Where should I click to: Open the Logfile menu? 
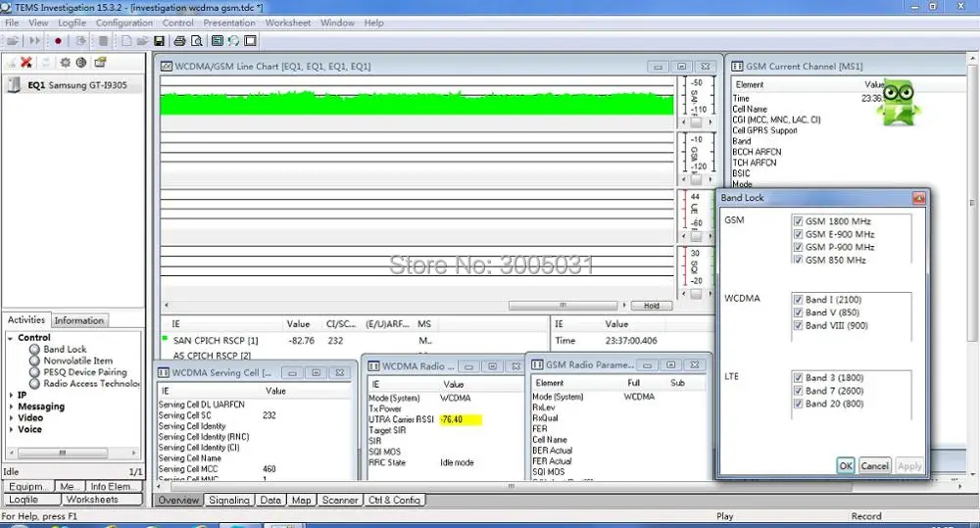tap(72, 24)
